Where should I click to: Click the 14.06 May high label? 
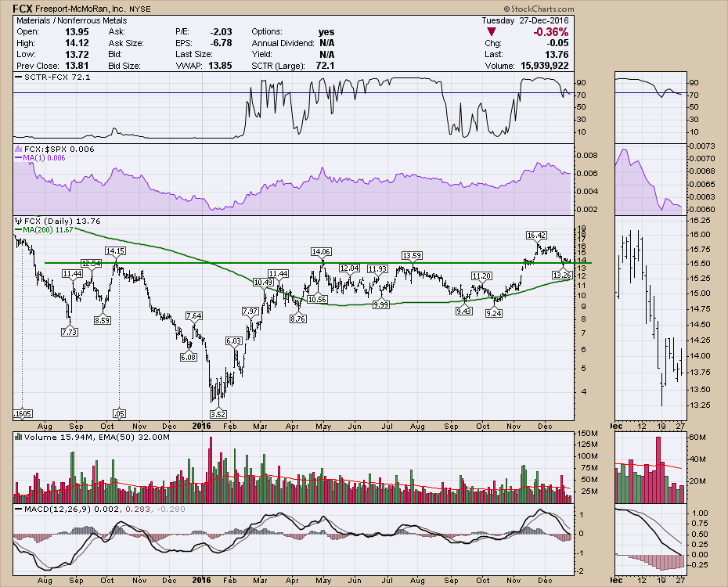point(321,251)
